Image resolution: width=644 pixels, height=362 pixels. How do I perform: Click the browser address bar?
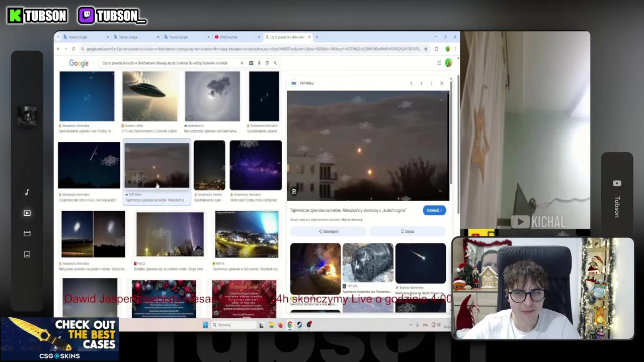click(x=253, y=49)
